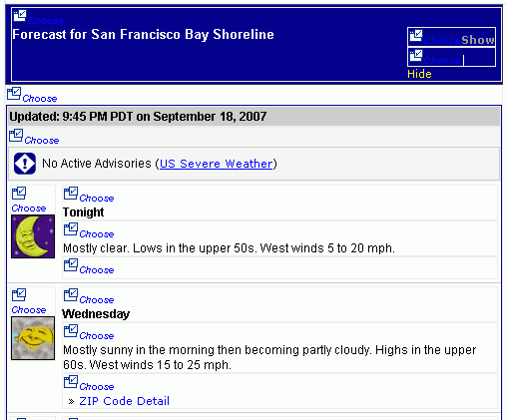
Task: Click Choose icon above moon image
Action: [19, 194]
